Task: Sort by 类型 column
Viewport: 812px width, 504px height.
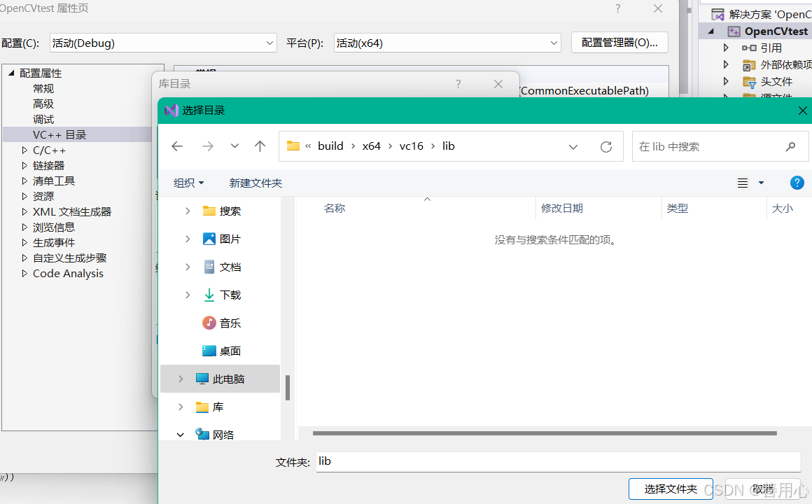Action: point(678,208)
